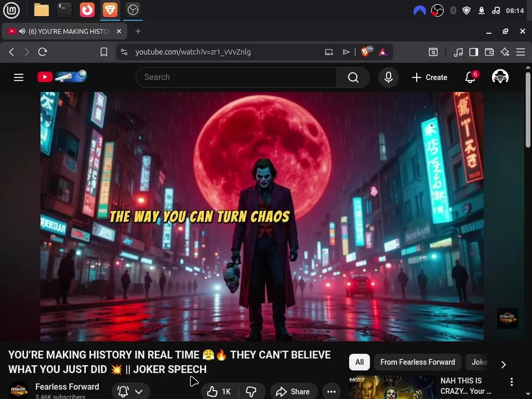Screen dimensions: 532x399
Task: Click the YouTube Search field
Action: coord(236,78)
